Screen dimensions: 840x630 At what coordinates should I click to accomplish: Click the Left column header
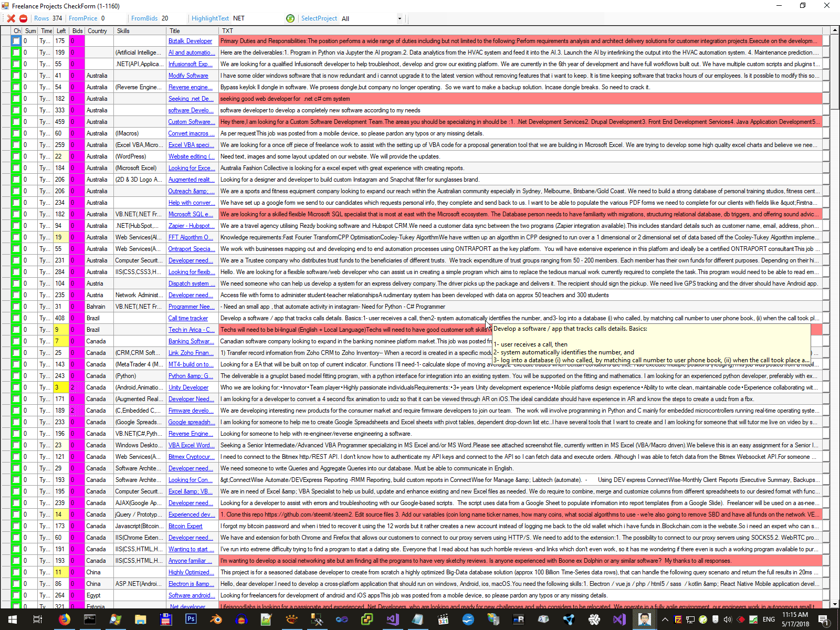pyautogui.click(x=61, y=31)
